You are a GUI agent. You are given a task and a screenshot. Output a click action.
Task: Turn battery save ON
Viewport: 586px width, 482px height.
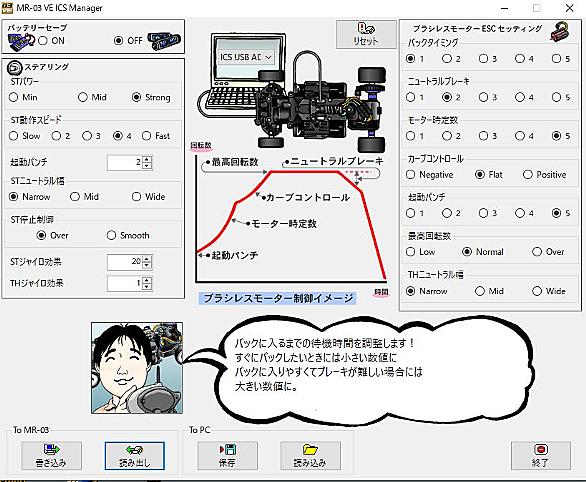(x=51, y=40)
